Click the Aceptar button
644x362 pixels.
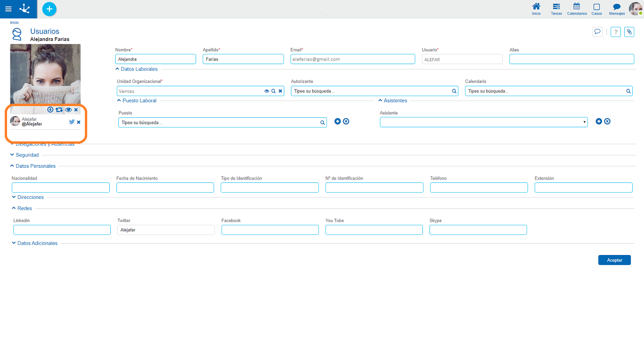tap(614, 260)
